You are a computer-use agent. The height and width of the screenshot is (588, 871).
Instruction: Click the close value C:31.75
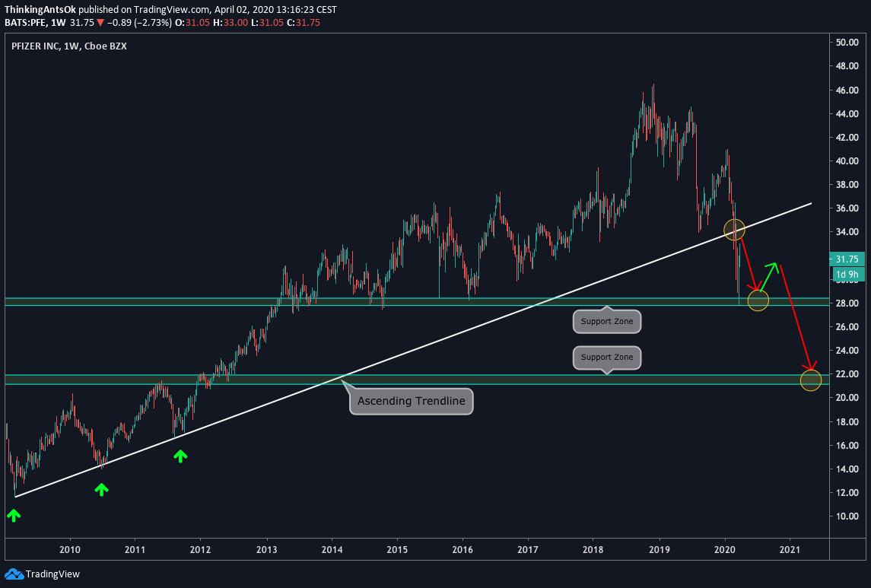[x=304, y=23]
